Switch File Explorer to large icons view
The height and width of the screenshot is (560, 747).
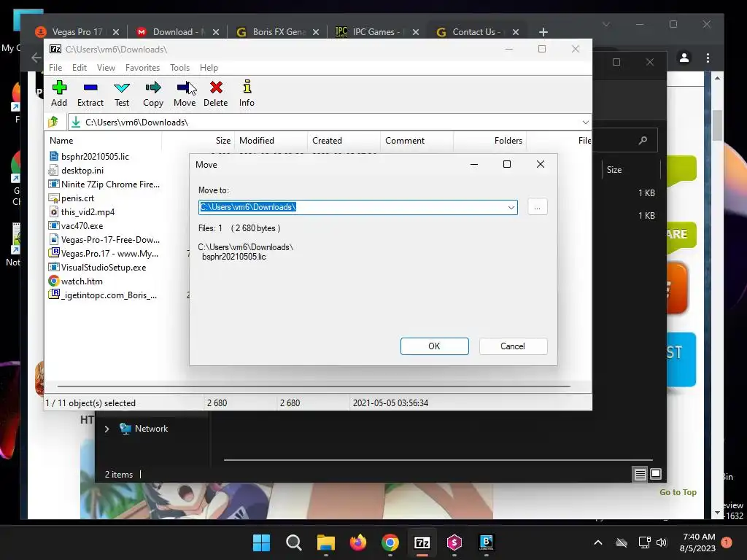(656, 474)
